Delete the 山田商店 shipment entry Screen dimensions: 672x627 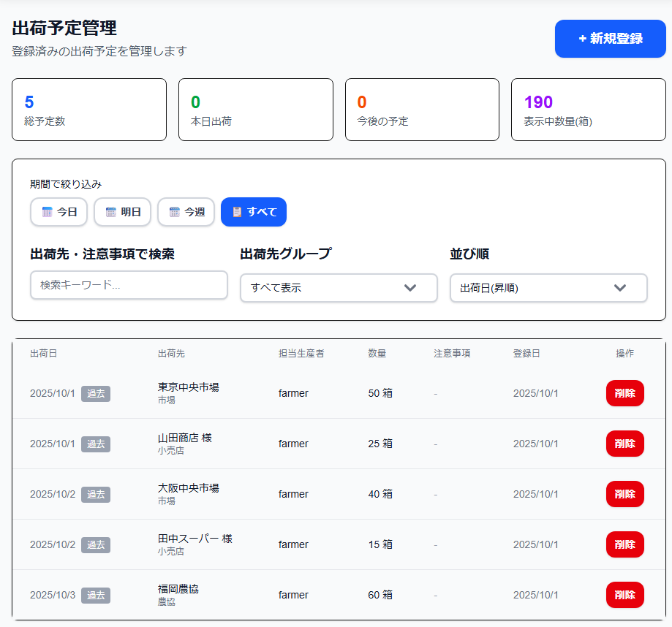tap(624, 444)
